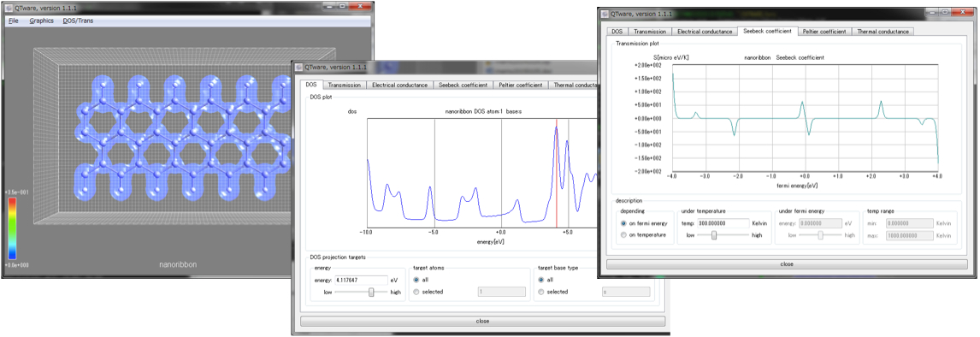Open the DOS/Trans menu
This screenshot has height=337, width=980.
point(77,21)
